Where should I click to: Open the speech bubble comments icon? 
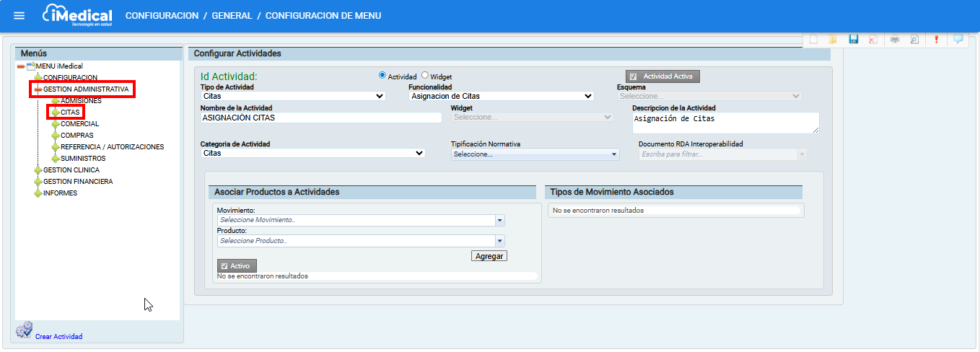[958, 40]
